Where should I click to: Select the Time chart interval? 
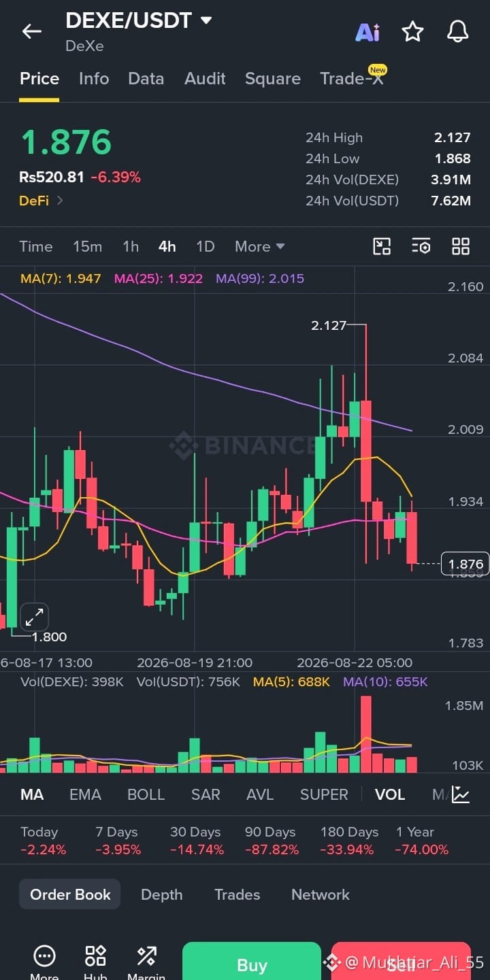pyautogui.click(x=36, y=246)
